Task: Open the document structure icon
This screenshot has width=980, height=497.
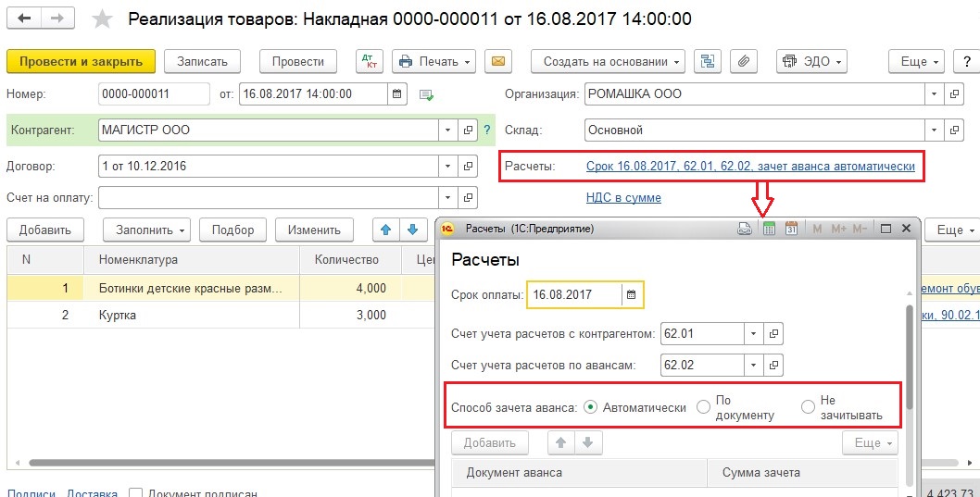Action: pos(708,61)
